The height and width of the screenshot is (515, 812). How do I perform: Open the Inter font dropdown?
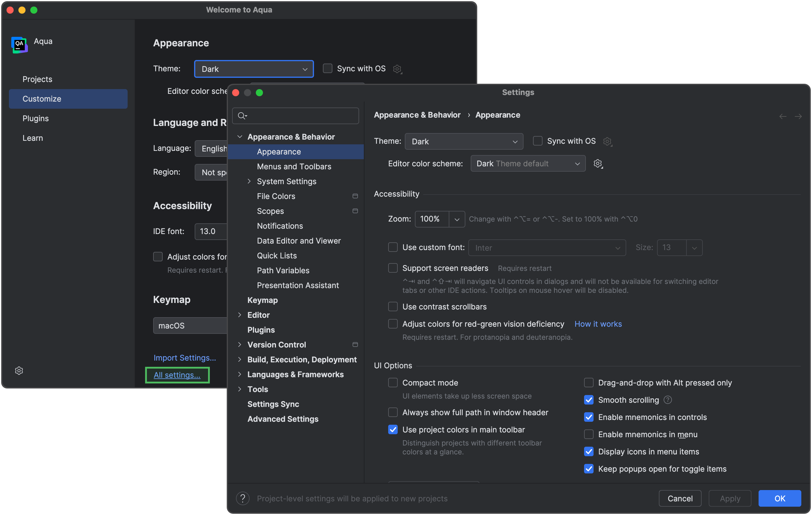coord(547,248)
